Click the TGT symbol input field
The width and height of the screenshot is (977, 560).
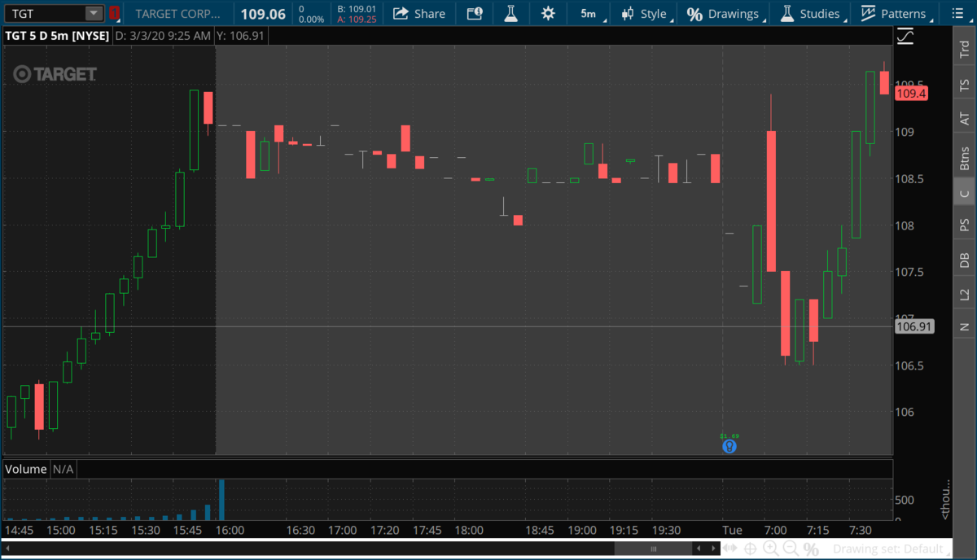pyautogui.click(x=44, y=13)
